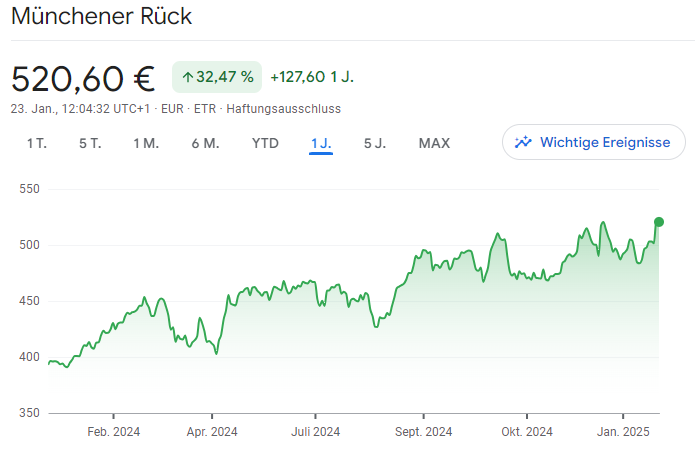Click the 550 y-axis value
Image resolution: width=695 pixels, height=455 pixels.
pos(29,189)
